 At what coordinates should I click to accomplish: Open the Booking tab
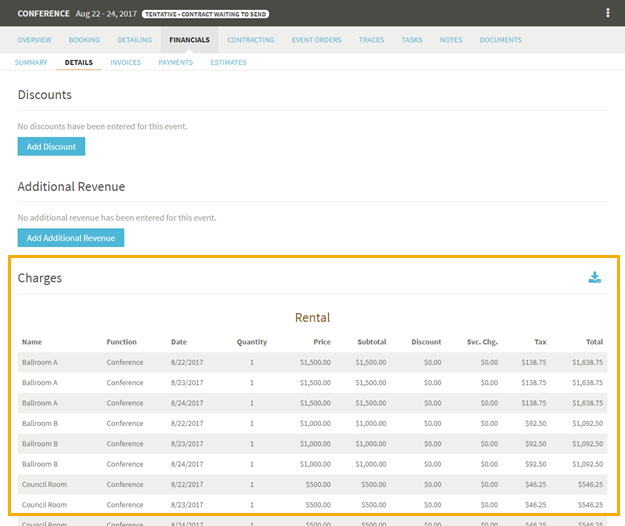[84, 40]
